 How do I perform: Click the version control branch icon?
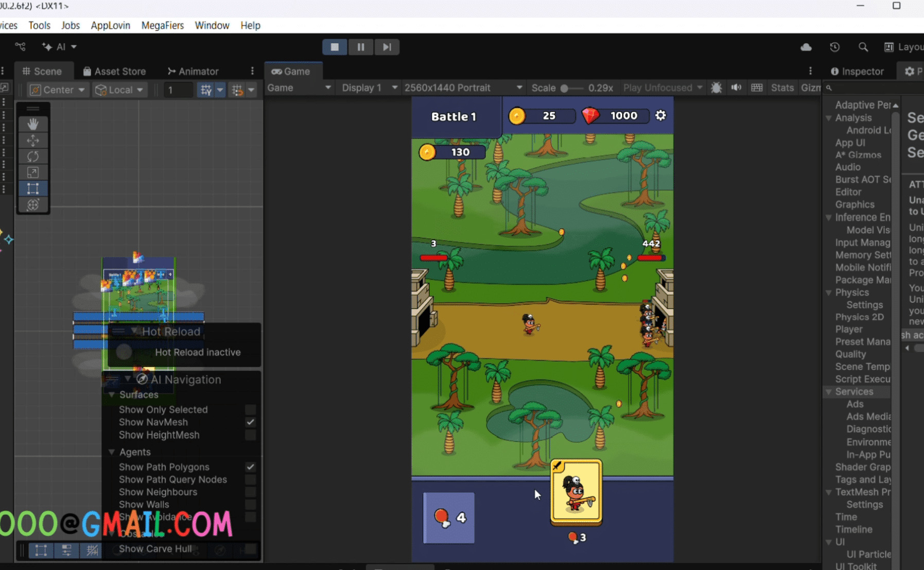(21, 47)
